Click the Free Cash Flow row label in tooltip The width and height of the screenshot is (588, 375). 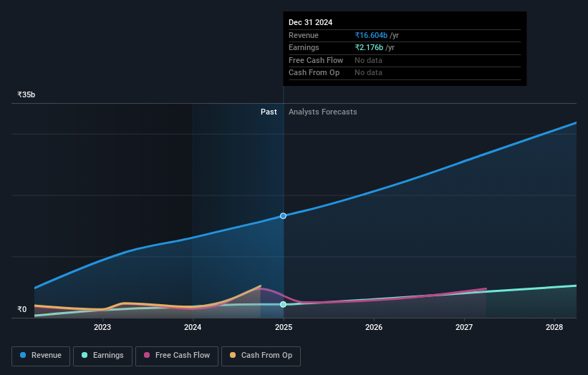316,60
